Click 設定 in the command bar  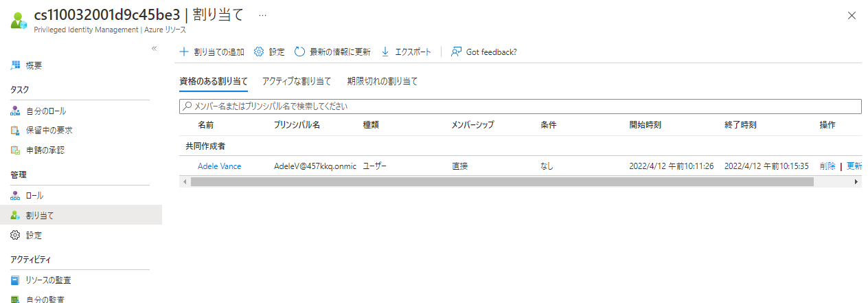coord(269,52)
